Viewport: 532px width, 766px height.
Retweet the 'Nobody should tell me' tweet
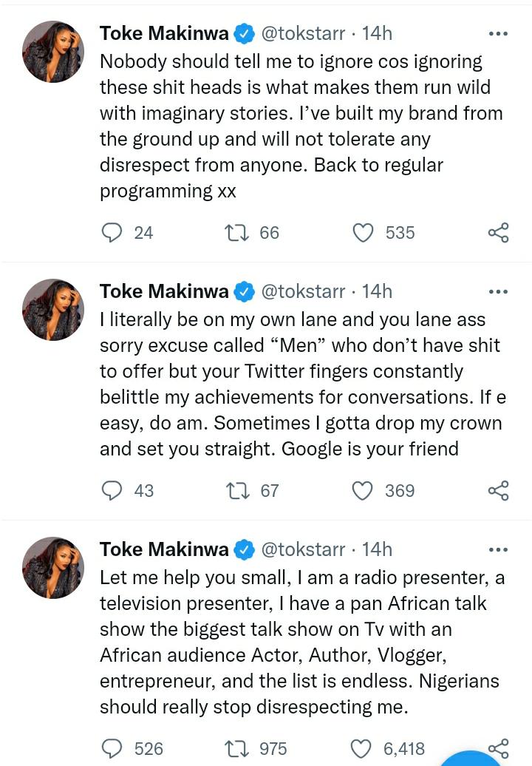[236, 233]
